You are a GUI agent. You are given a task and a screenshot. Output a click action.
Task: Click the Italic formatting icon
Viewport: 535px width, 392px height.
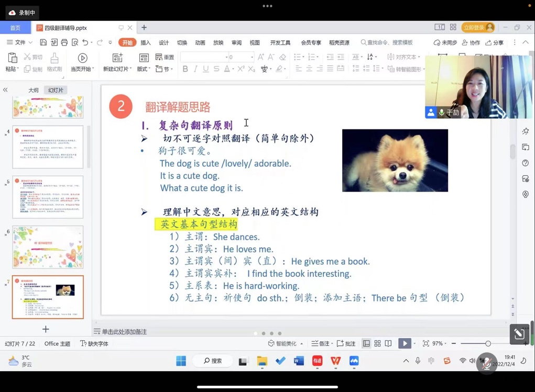pyautogui.click(x=195, y=69)
